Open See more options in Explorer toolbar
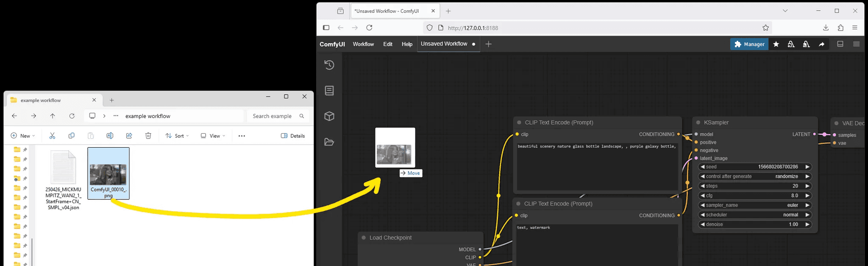868x266 pixels. pos(242,136)
